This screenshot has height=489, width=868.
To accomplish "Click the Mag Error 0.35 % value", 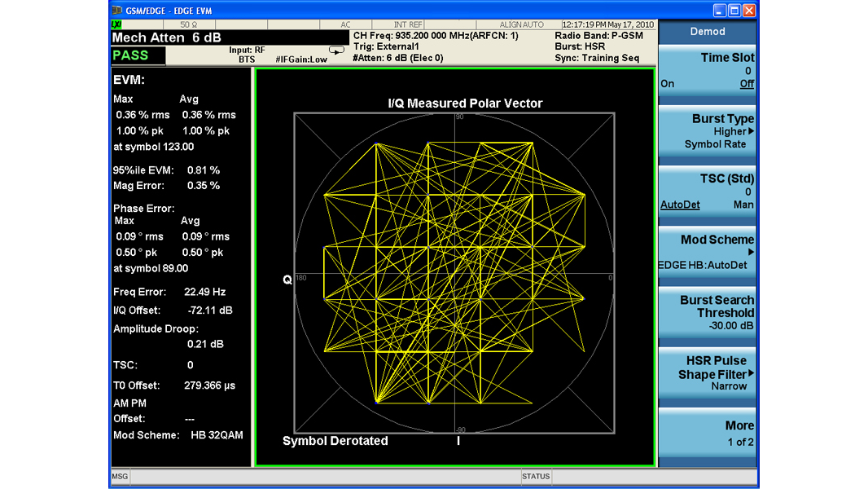I will point(204,186).
